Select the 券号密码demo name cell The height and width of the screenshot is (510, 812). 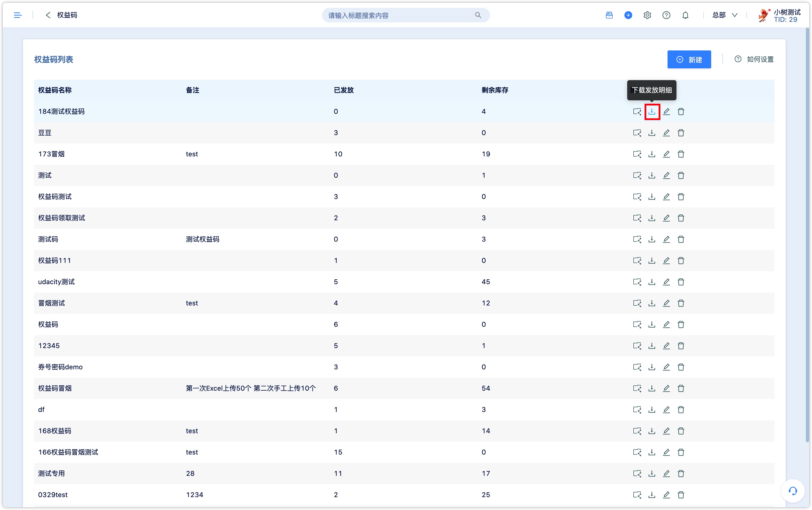[x=60, y=367]
